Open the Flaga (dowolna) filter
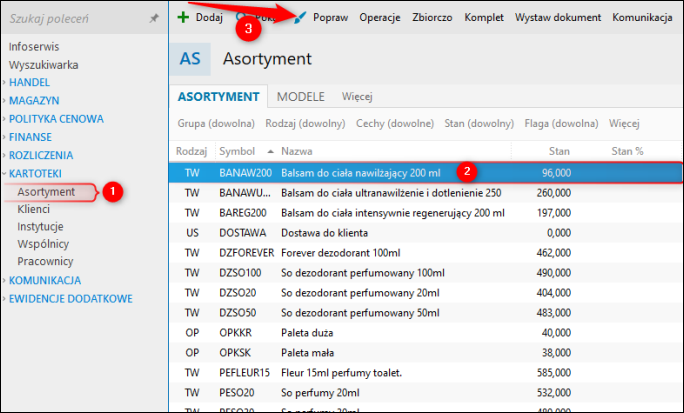Image resolution: width=684 pixels, height=413 pixels. (x=561, y=123)
